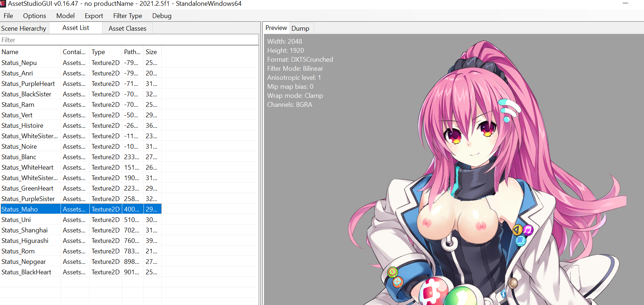This screenshot has height=305, width=644.
Task: Switch to the Asset Classes tab
Action: pyautogui.click(x=127, y=29)
